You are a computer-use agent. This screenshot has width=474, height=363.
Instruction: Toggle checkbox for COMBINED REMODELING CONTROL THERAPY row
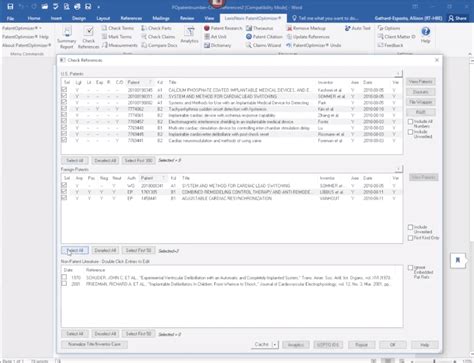pyautogui.click(x=64, y=192)
